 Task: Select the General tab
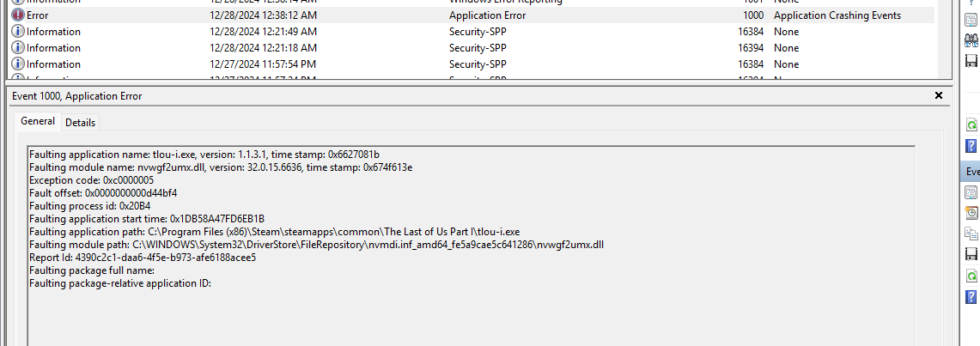point(38,121)
